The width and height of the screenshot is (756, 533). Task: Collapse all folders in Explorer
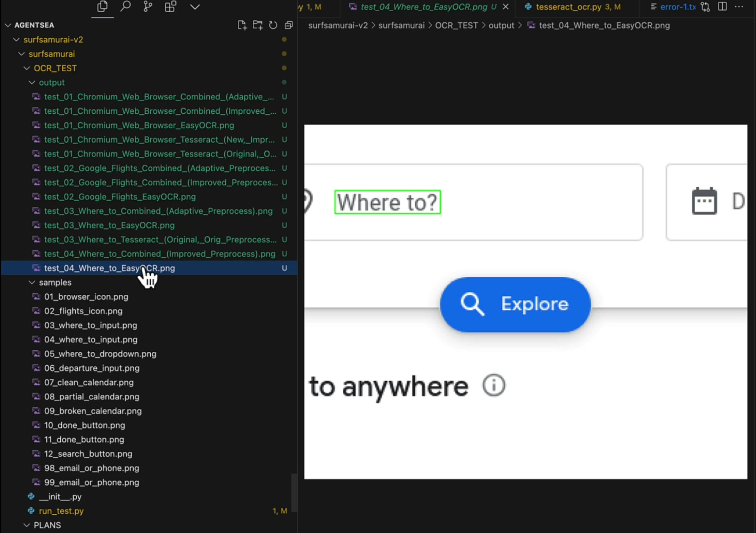(x=289, y=25)
